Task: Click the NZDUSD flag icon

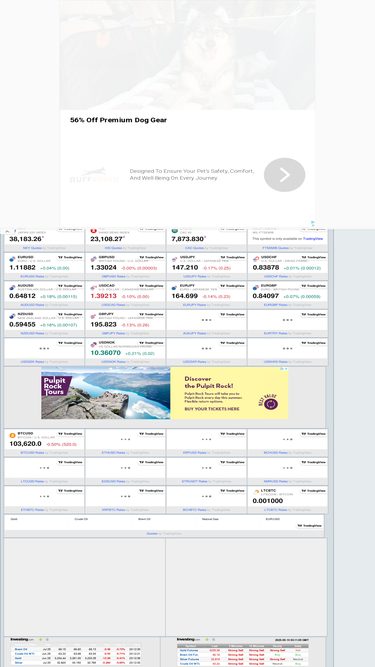Action: click(x=12, y=316)
